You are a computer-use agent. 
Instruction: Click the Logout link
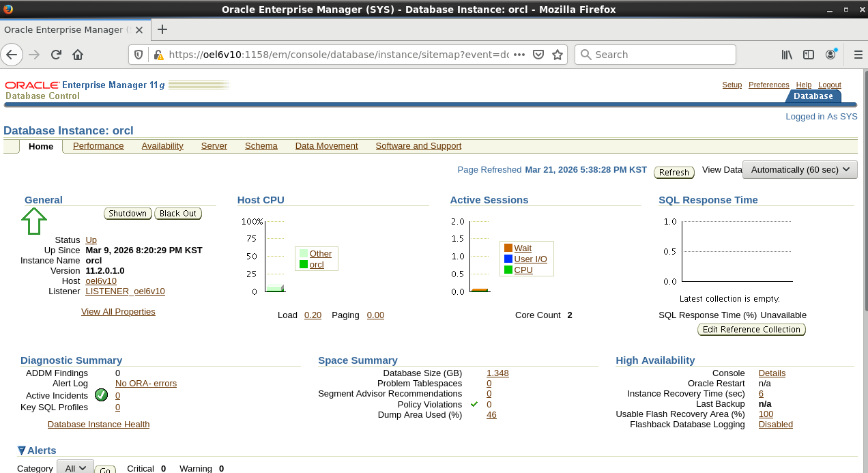click(830, 85)
